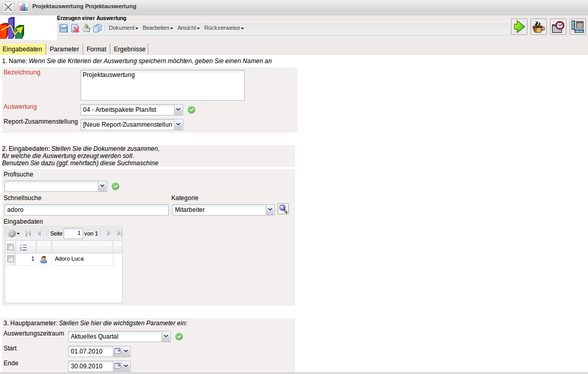This screenshot has width=588, height=374.
Task: Switch to the Eingabedaten tab
Action: pyautogui.click(x=23, y=49)
